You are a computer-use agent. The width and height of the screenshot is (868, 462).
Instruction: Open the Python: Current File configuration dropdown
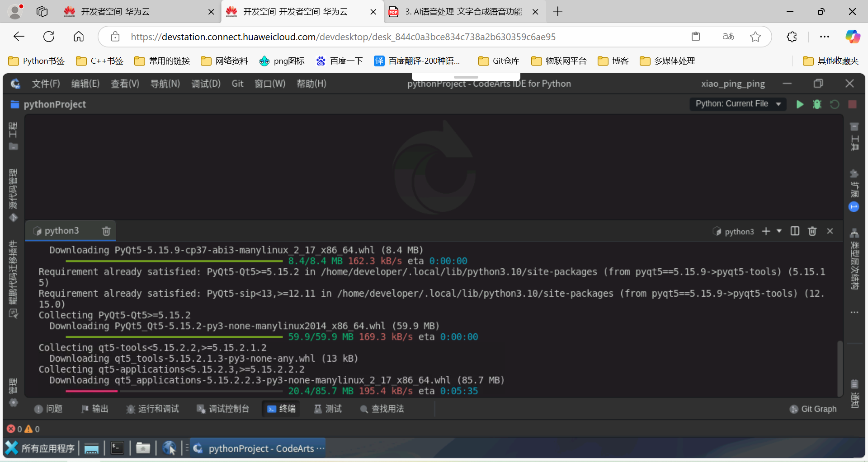[737, 104]
